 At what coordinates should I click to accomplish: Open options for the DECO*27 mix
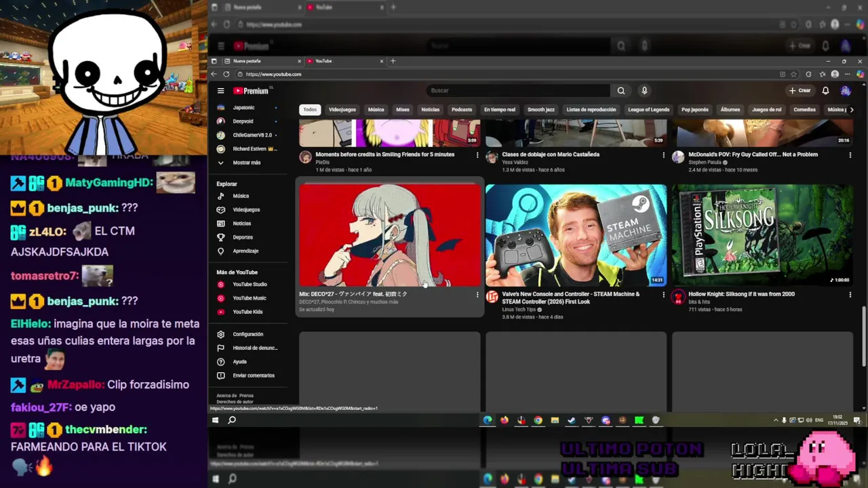click(x=477, y=295)
